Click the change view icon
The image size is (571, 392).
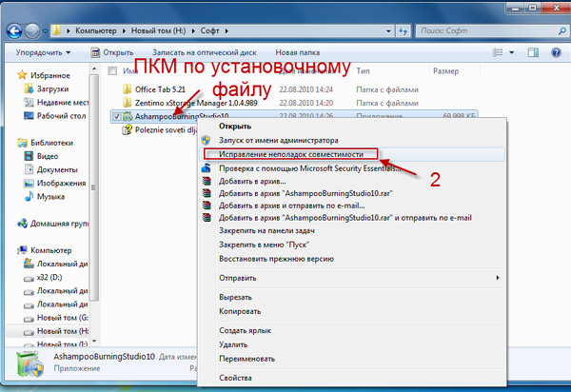[x=498, y=52]
